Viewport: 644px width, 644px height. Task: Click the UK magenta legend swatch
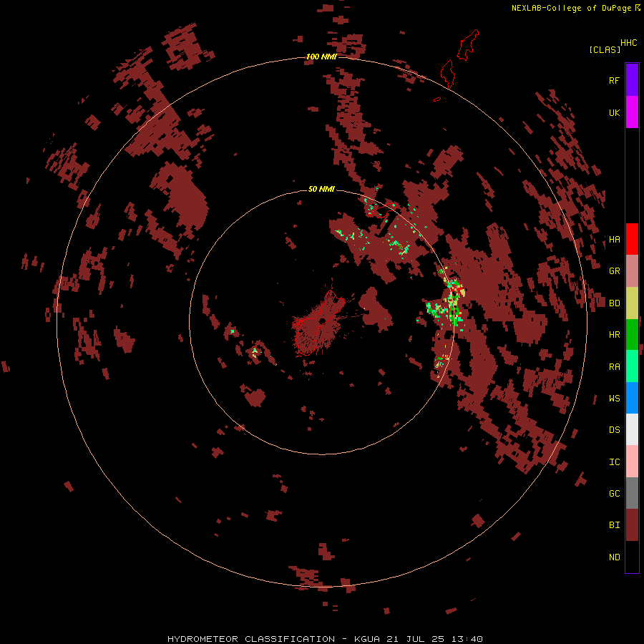coord(632,112)
